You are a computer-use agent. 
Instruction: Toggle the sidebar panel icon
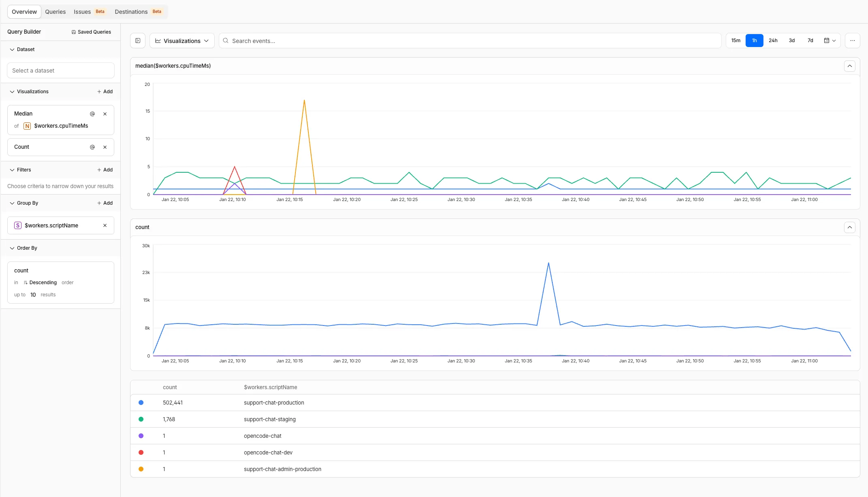pos(138,41)
